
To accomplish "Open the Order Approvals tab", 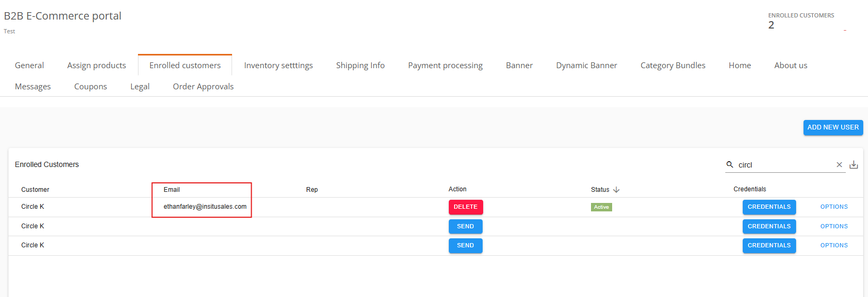I will point(203,87).
